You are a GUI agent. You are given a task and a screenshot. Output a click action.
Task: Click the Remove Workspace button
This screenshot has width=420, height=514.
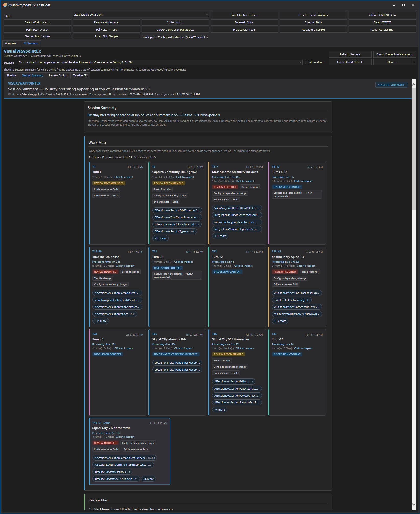[x=106, y=22]
